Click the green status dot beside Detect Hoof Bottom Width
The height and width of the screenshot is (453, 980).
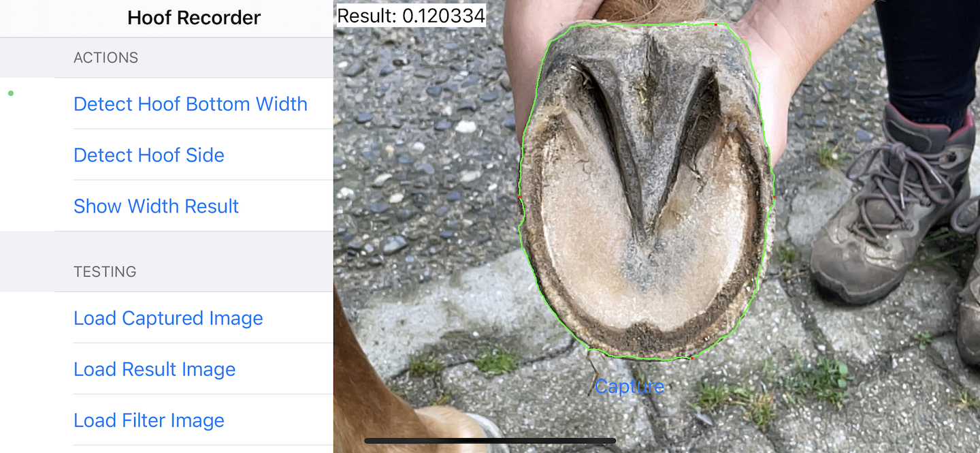tap(11, 93)
